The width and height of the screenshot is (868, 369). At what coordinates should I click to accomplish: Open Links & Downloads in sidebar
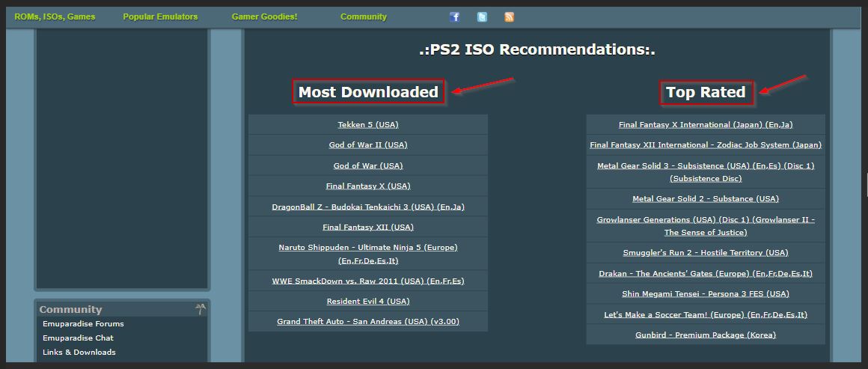pos(79,353)
